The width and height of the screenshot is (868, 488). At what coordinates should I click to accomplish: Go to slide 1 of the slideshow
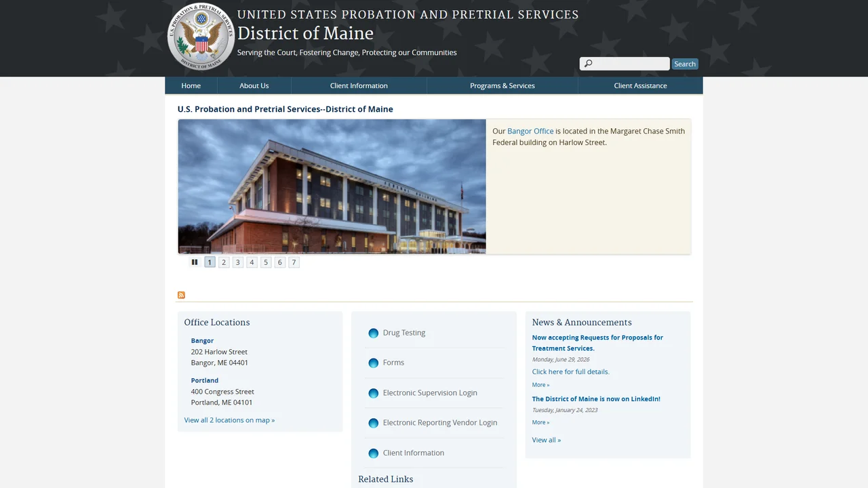210,262
